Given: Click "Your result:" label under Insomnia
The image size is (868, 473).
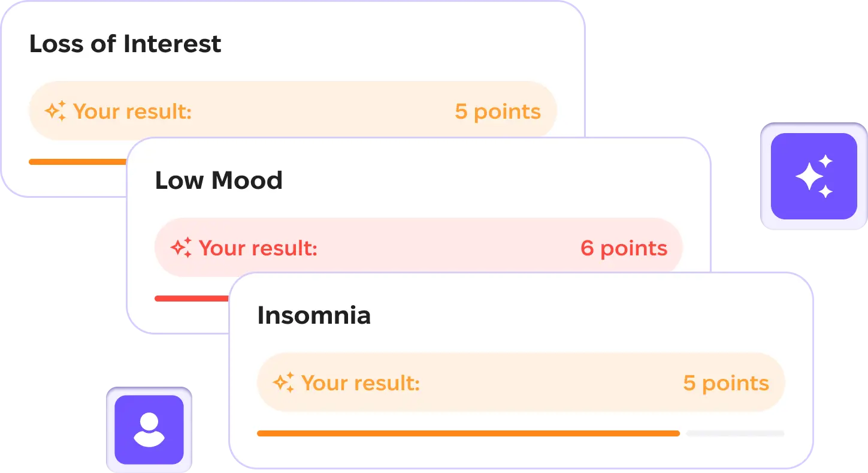Looking at the screenshot, I should (x=361, y=382).
